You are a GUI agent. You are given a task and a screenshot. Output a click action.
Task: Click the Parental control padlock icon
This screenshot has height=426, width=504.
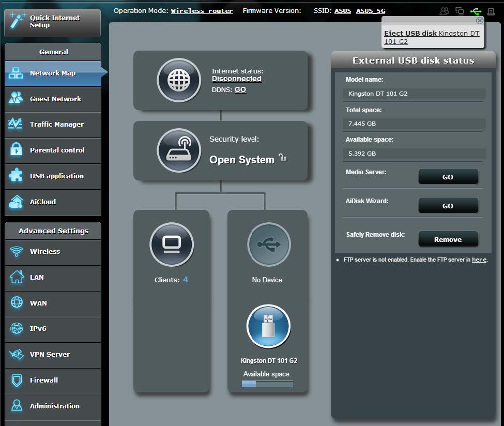[x=16, y=149]
